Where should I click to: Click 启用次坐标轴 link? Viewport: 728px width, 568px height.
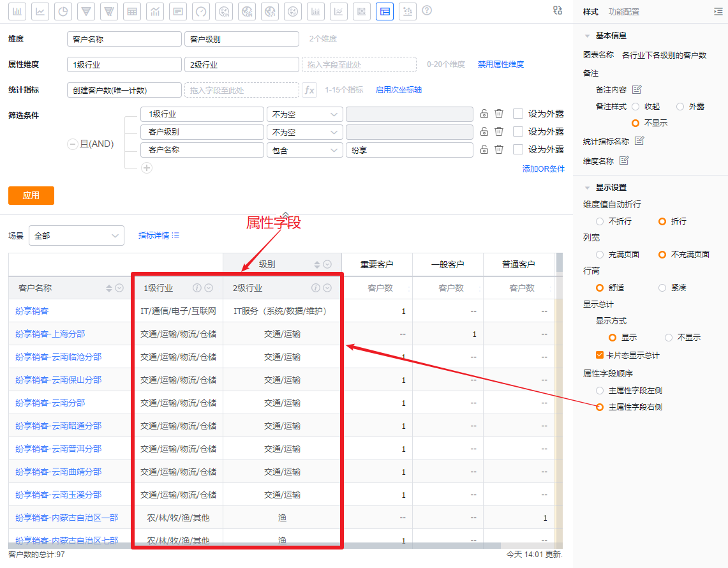coord(398,89)
